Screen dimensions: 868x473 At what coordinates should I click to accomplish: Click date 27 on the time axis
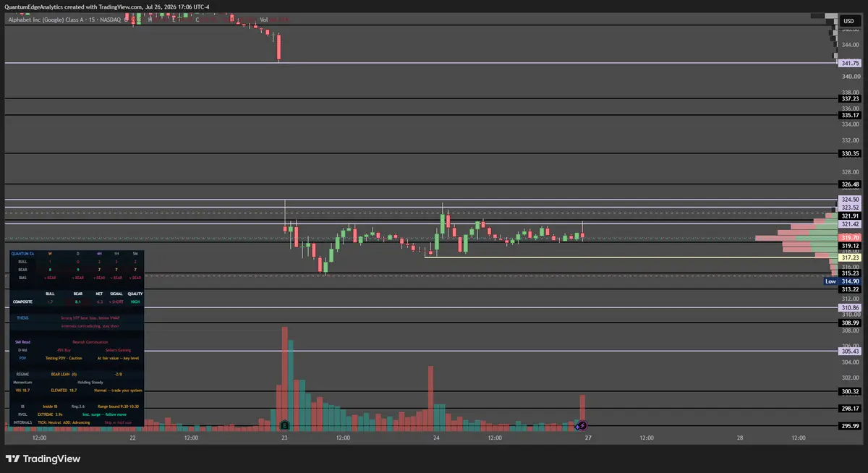(x=588, y=438)
